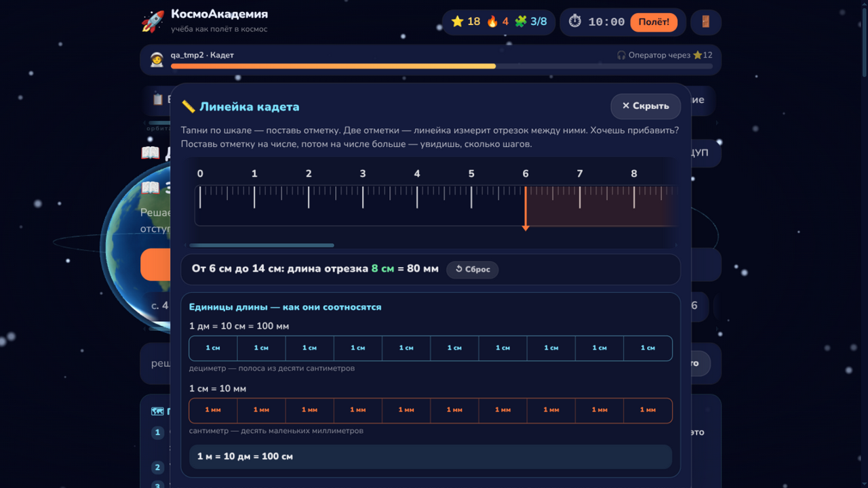Click the ruler's horizontal scrollbar thumb

(x=262, y=245)
